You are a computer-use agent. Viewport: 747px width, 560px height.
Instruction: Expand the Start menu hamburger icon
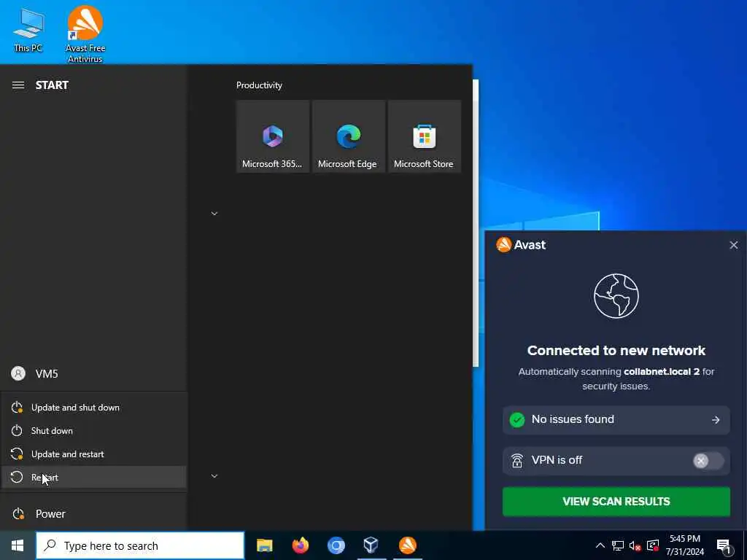[18, 85]
